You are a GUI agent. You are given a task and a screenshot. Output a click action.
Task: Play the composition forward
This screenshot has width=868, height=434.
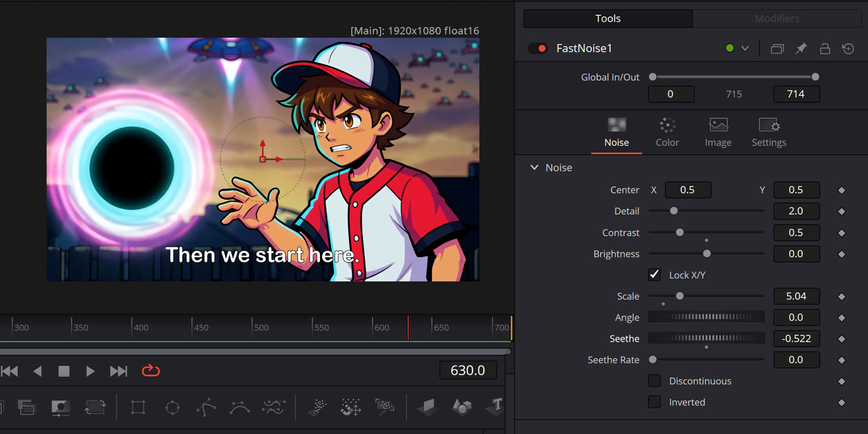pos(90,371)
